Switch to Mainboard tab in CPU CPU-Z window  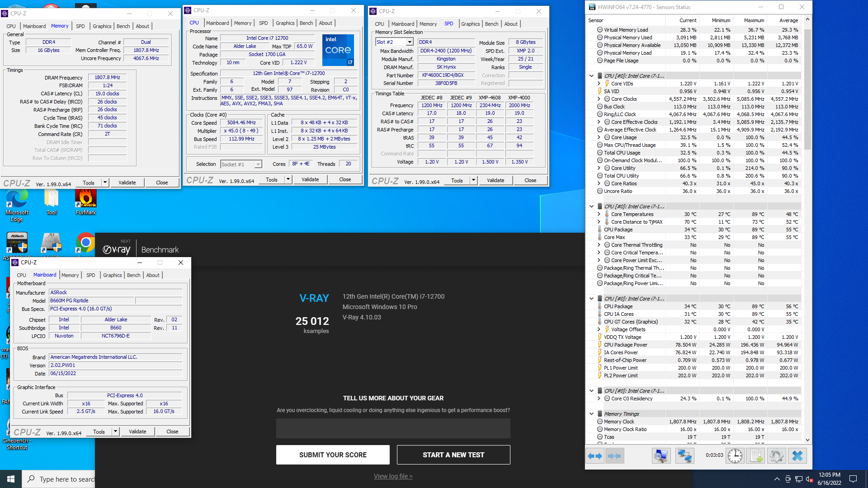click(x=217, y=23)
